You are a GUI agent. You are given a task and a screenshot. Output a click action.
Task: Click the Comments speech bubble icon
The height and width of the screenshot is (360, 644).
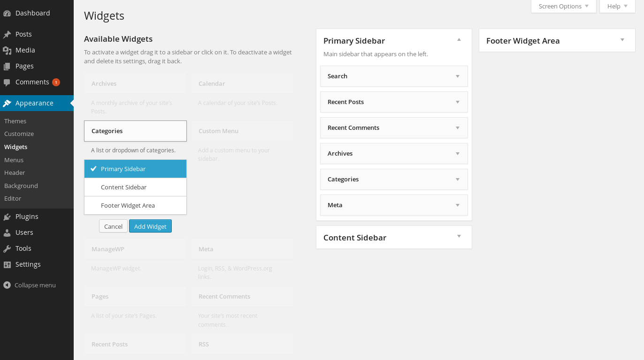pos(7,82)
